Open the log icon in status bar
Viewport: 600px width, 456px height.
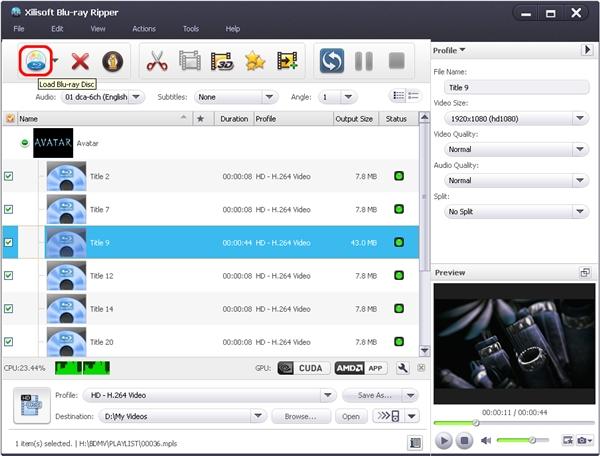[416, 443]
